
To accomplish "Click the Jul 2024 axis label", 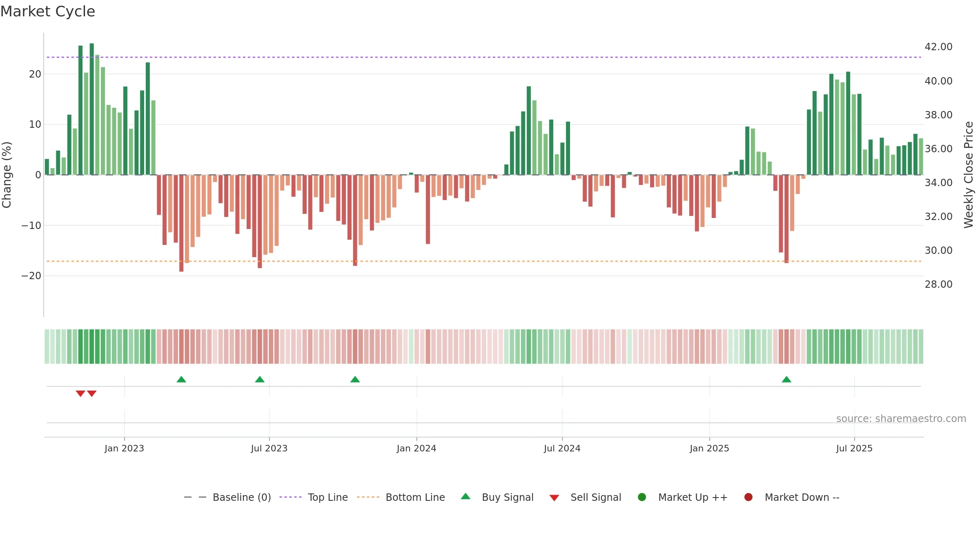I will (562, 448).
